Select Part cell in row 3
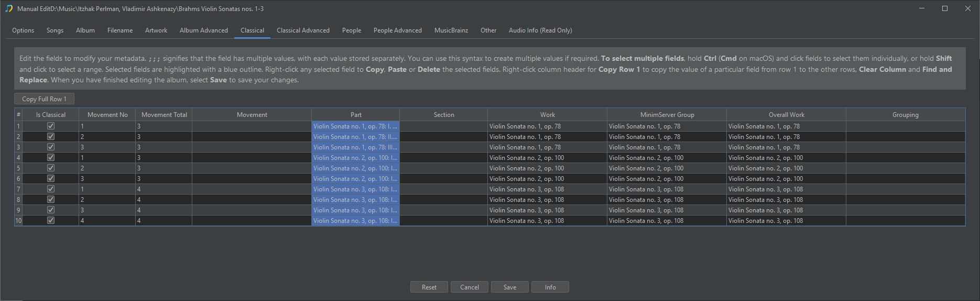Image resolution: width=980 pixels, height=301 pixels. [x=356, y=147]
